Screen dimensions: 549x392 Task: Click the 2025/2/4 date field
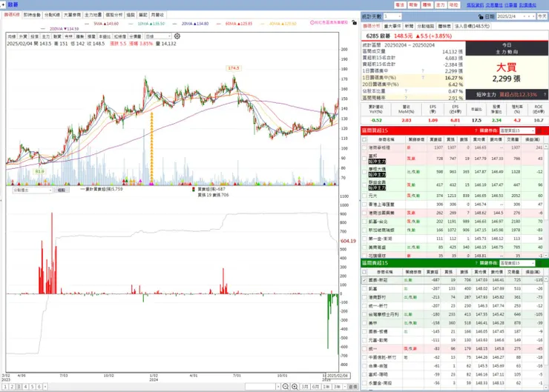pyautogui.click(x=510, y=16)
